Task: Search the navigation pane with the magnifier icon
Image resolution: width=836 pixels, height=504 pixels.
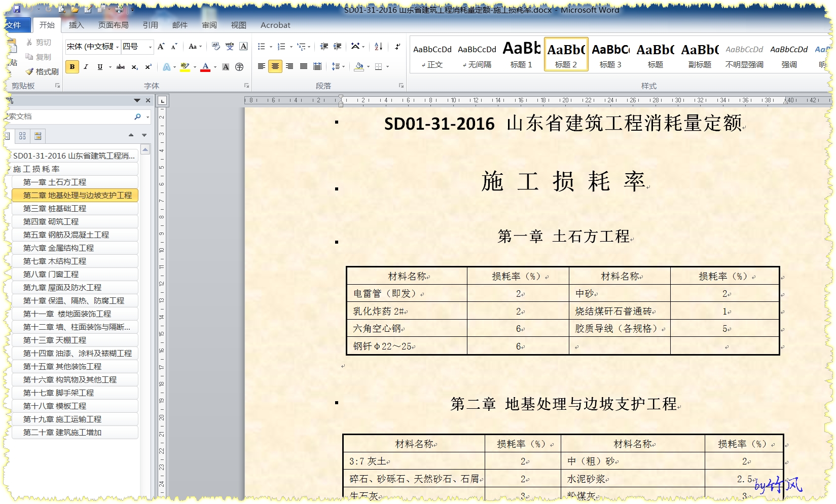Action: click(137, 117)
